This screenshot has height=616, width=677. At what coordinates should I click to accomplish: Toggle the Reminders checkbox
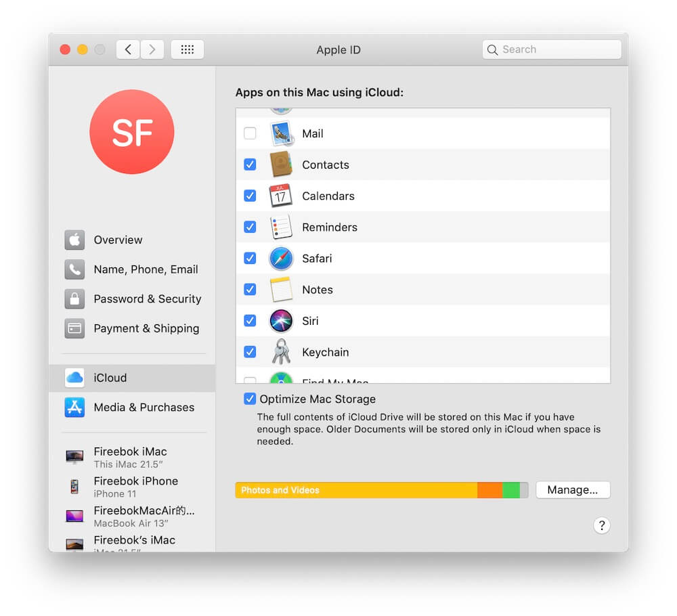(x=250, y=227)
